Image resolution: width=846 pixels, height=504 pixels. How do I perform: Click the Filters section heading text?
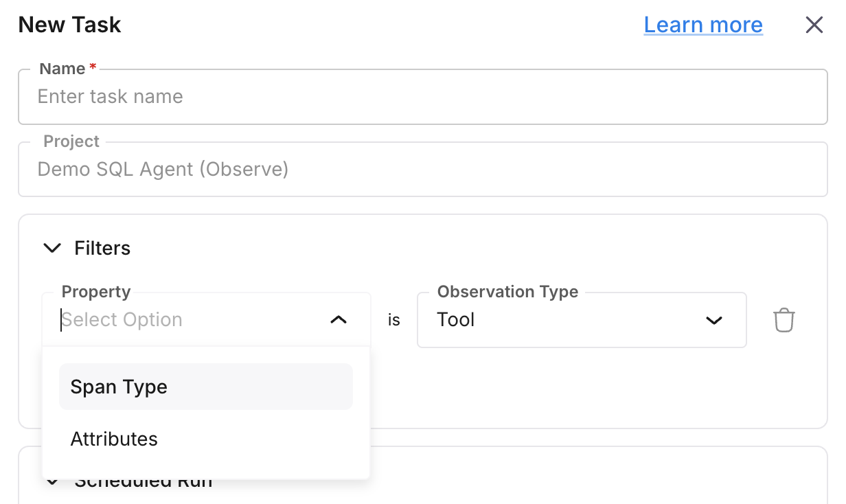pos(102,248)
